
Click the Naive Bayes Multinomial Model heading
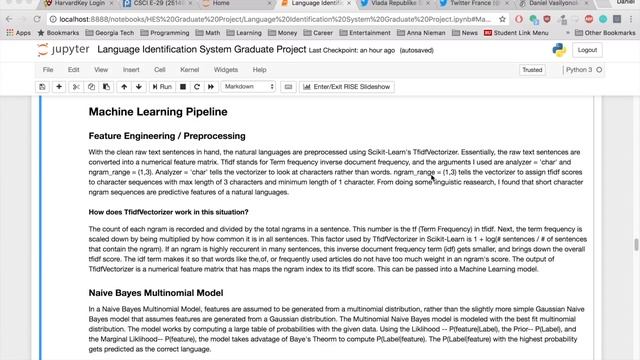[156, 293]
